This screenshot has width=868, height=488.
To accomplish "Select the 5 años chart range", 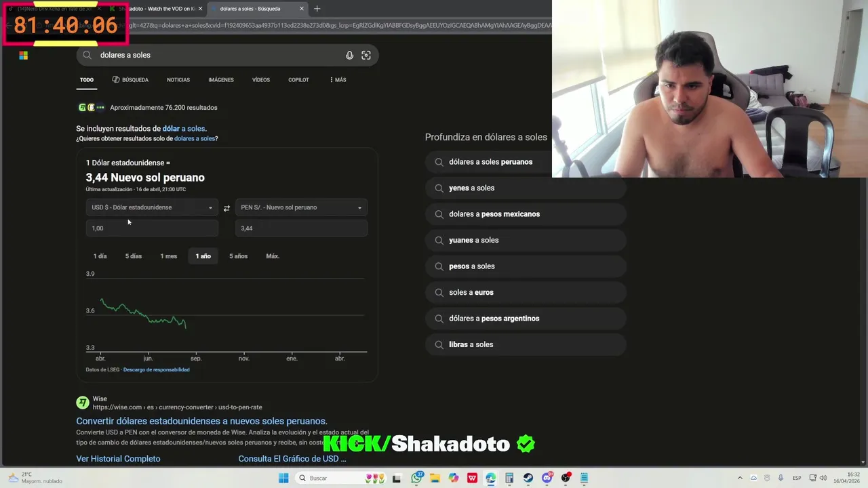I will pyautogui.click(x=238, y=256).
